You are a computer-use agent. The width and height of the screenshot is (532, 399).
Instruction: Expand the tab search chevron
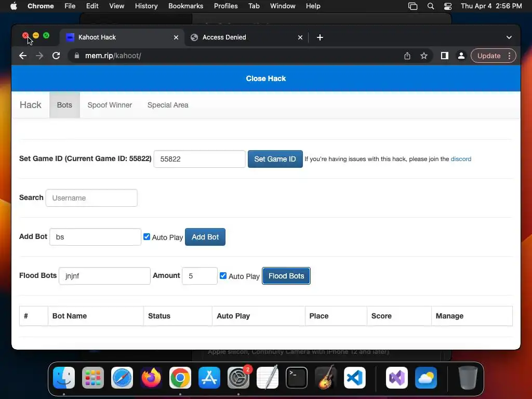509,37
